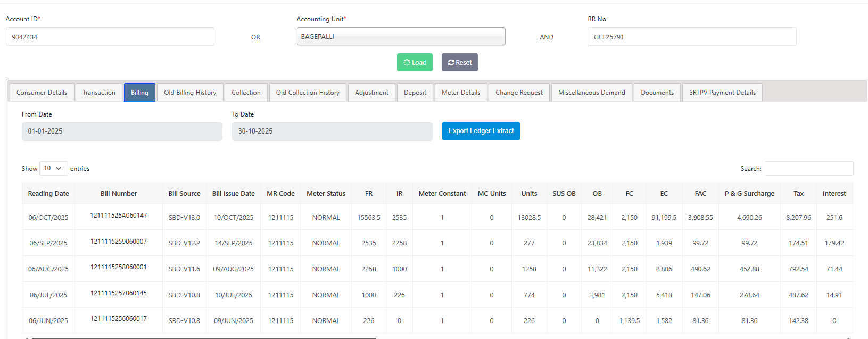The width and height of the screenshot is (868, 339).
Task: Focus the table Search box
Action: (x=809, y=168)
